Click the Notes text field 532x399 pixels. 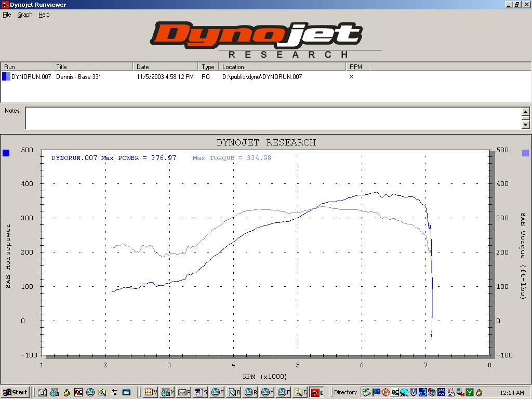tap(273, 118)
